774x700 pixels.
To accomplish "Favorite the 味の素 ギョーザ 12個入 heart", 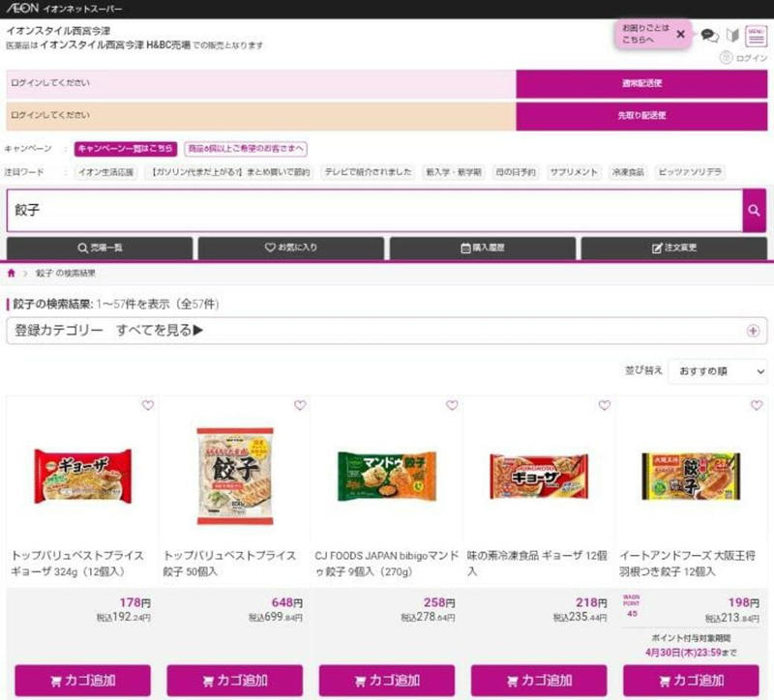I will click(x=604, y=405).
